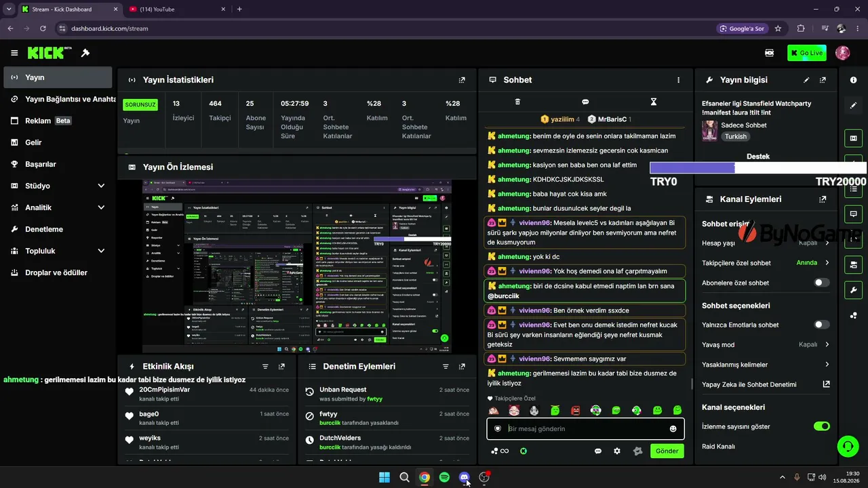Screen dimensions: 868x488
Task: Open the user profile avatar in the header
Action: [842, 53]
